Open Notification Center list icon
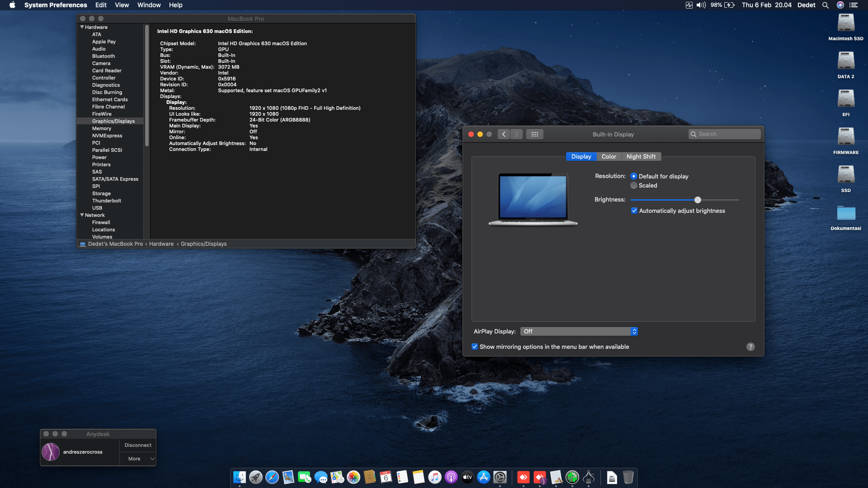 854,5
